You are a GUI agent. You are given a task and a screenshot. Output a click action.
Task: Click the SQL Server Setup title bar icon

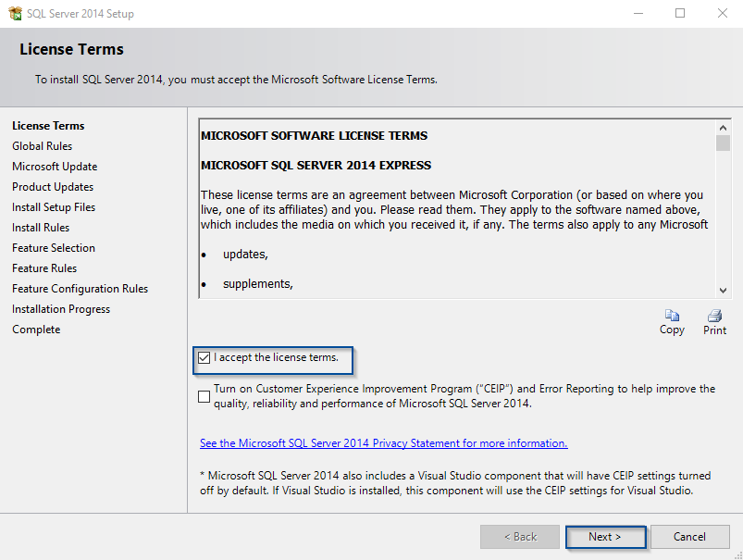[14, 14]
